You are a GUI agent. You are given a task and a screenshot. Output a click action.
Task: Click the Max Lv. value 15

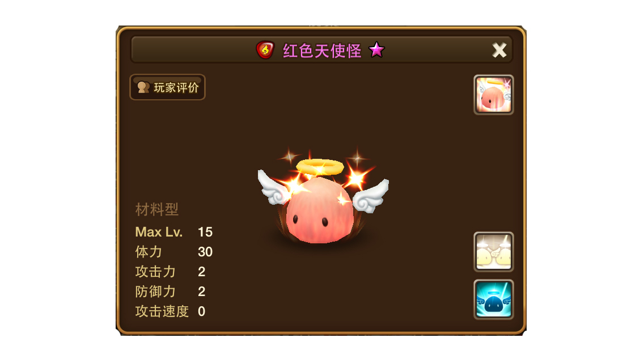[205, 232]
